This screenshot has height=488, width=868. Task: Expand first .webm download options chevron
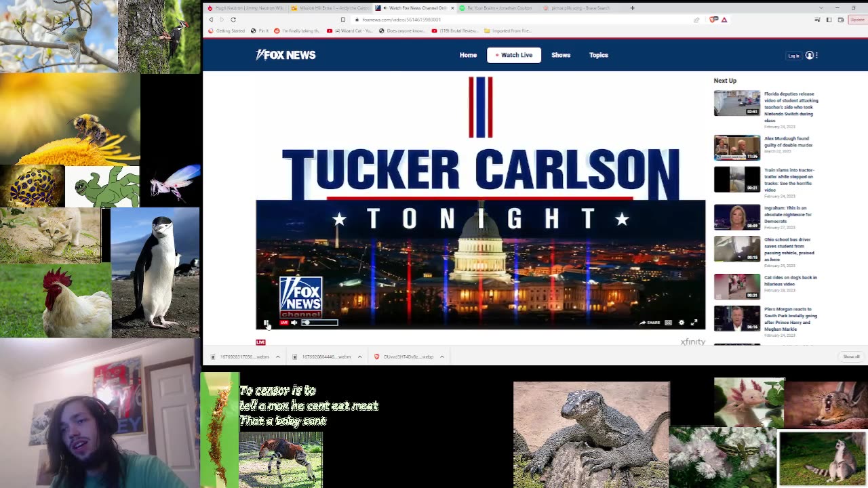pyautogui.click(x=277, y=357)
